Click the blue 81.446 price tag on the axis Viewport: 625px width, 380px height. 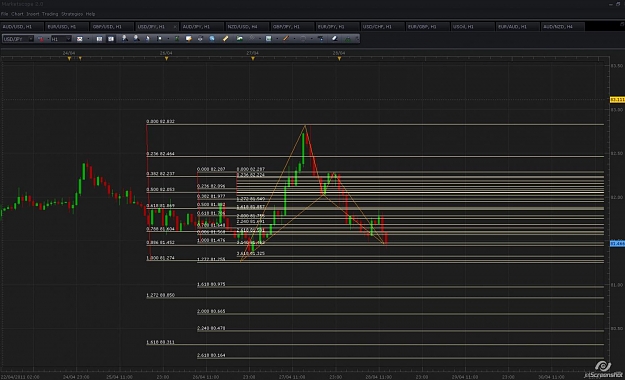tap(617, 243)
